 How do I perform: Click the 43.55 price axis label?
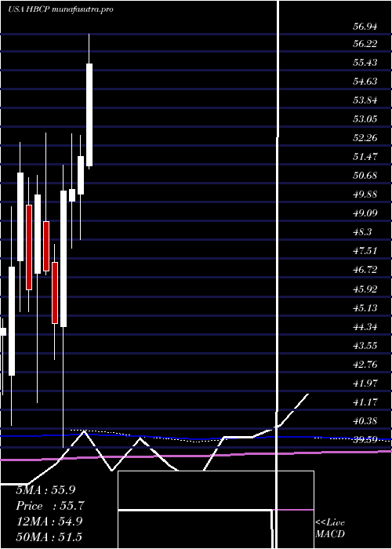click(365, 345)
